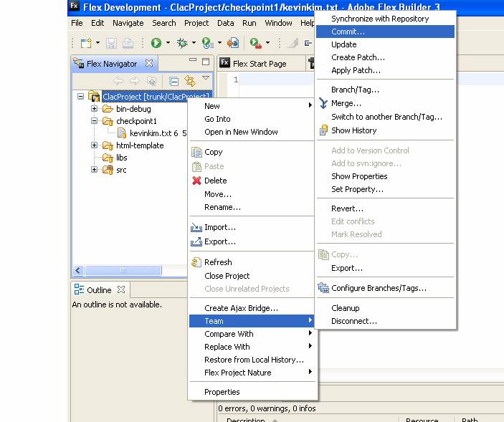
Task: Click Configure Branches/Tags icon
Action: 323,288
